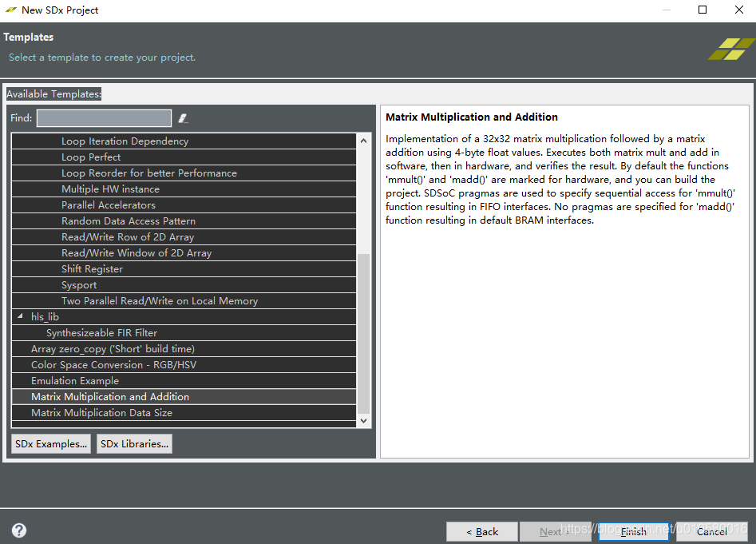756x544 pixels.
Task: Open SDx Examples dialog
Action: pyautogui.click(x=51, y=443)
